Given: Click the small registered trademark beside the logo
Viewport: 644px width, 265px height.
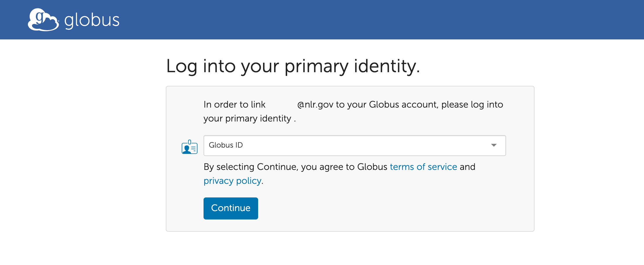Looking at the screenshot, I should [x=58, y=21].
